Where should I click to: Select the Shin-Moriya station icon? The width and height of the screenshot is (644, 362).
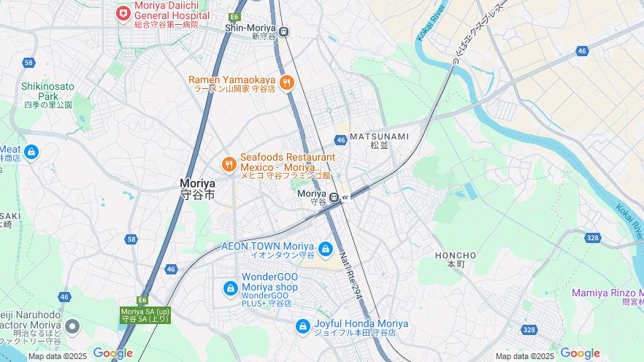click(283, 31)
